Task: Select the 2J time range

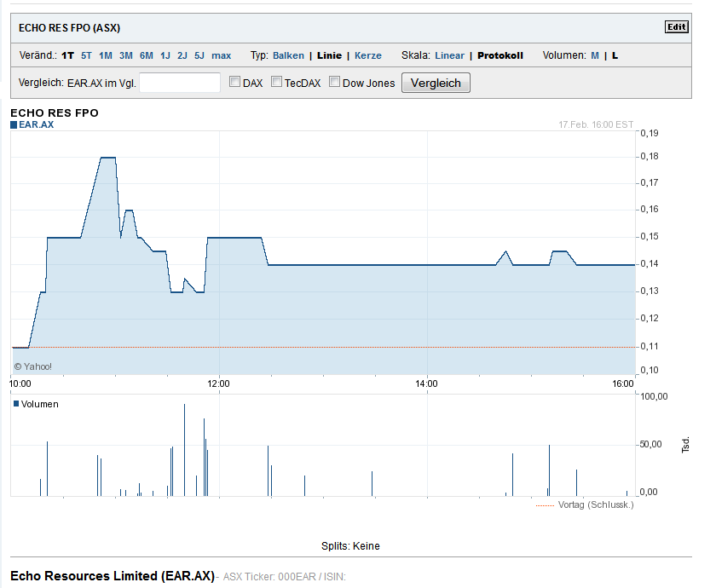Action: [x=182, y=55]
